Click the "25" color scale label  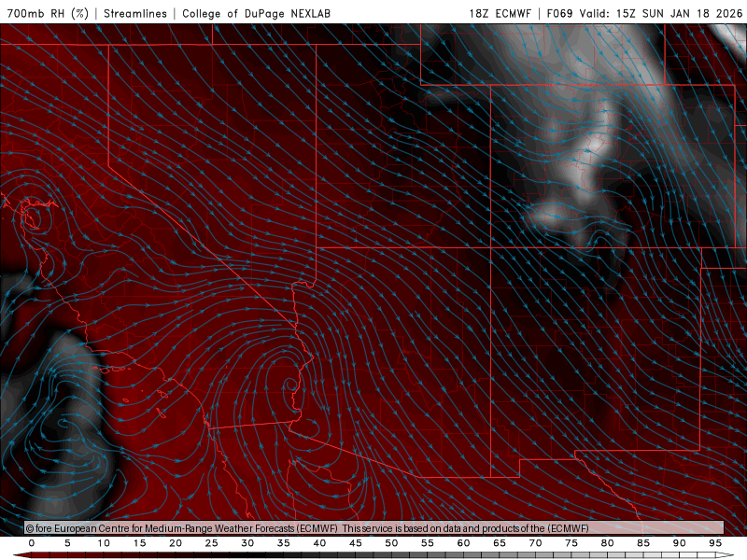click(212, 543)
